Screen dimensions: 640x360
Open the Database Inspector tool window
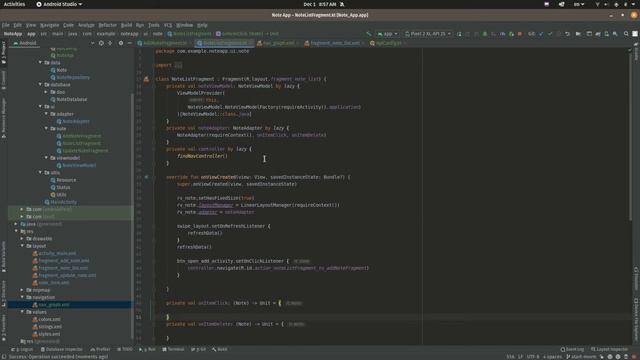tap(62, 350)
